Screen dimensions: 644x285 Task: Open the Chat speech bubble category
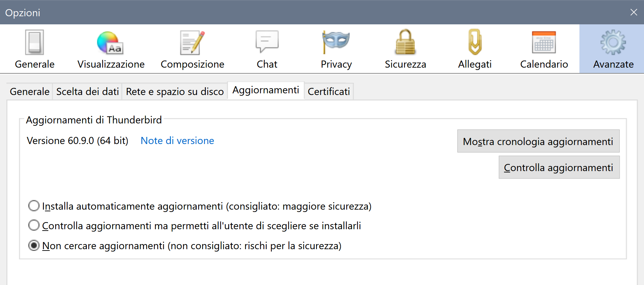267,49
